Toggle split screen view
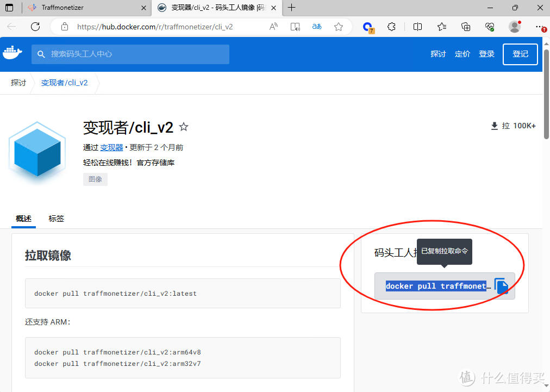Viewport: 550px width, 392px height. coord(417,27)
